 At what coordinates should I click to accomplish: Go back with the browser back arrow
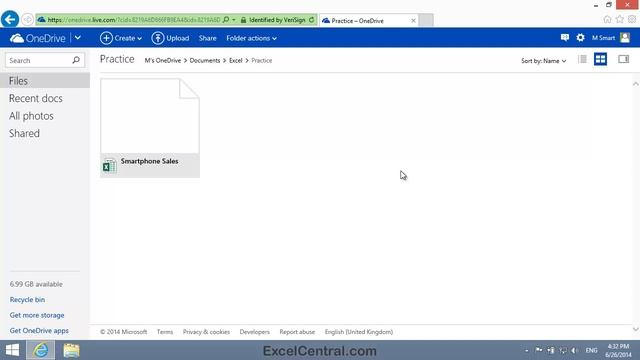pyautogui.click(x=10, y=19)
